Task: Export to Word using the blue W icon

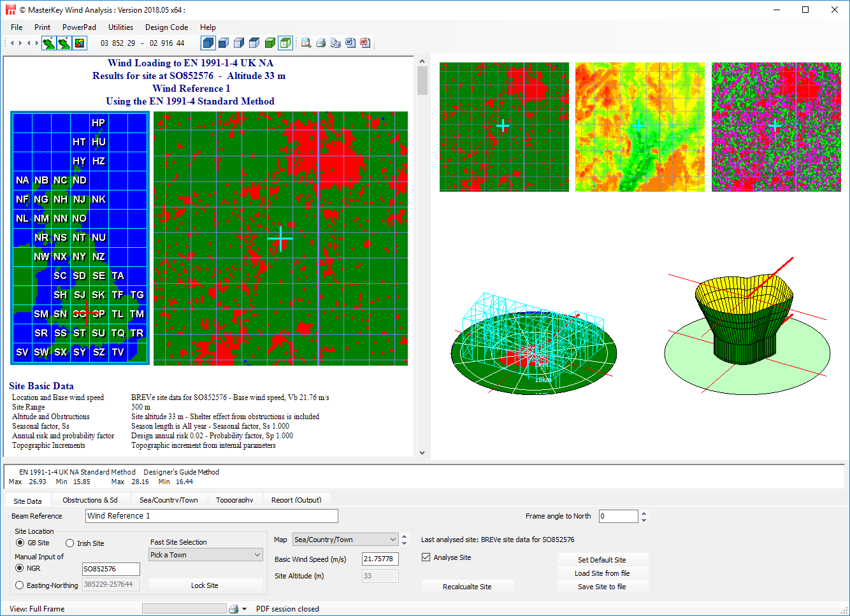Action: [x=350, y=43]
